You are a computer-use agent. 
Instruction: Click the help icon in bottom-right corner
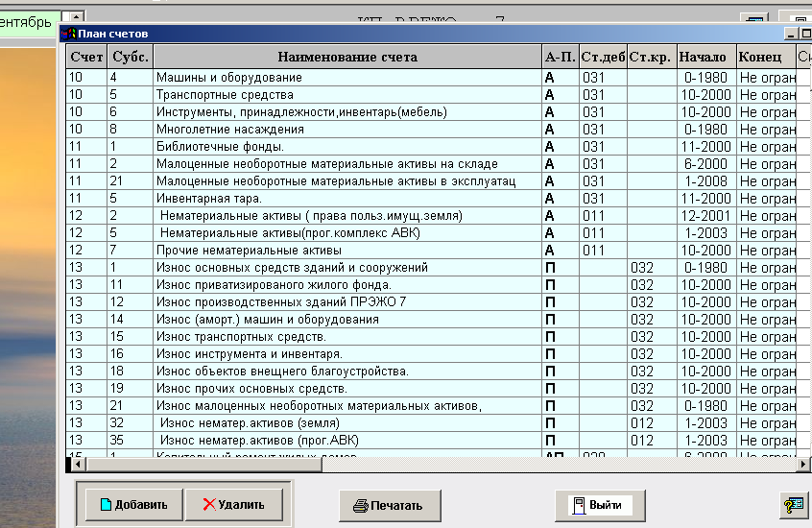pyautogui.click(x=794, y=505)
